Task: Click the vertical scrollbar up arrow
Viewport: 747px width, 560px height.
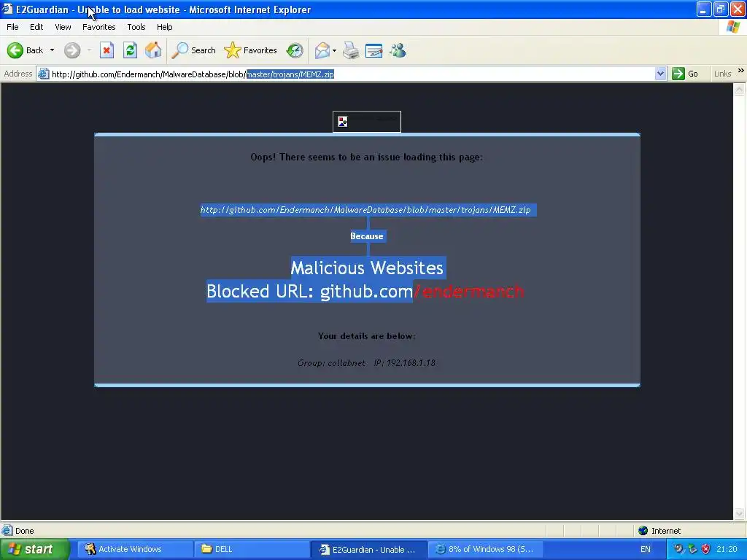Action: (740, 89)
